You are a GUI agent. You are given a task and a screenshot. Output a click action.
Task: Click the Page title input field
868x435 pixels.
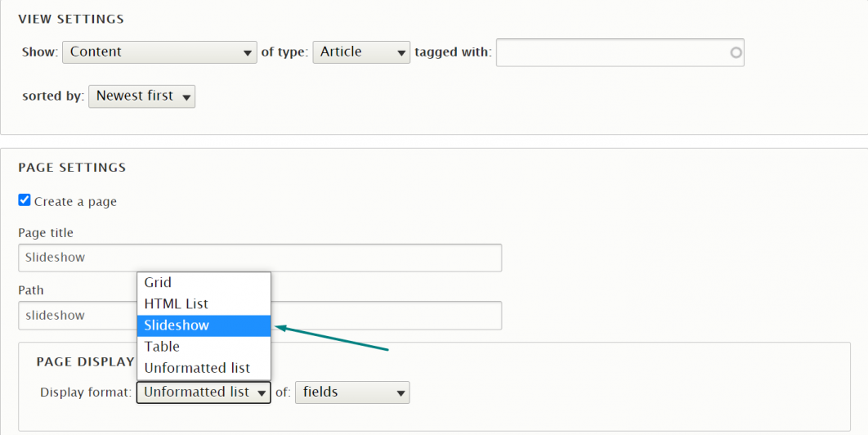(260, 258)
